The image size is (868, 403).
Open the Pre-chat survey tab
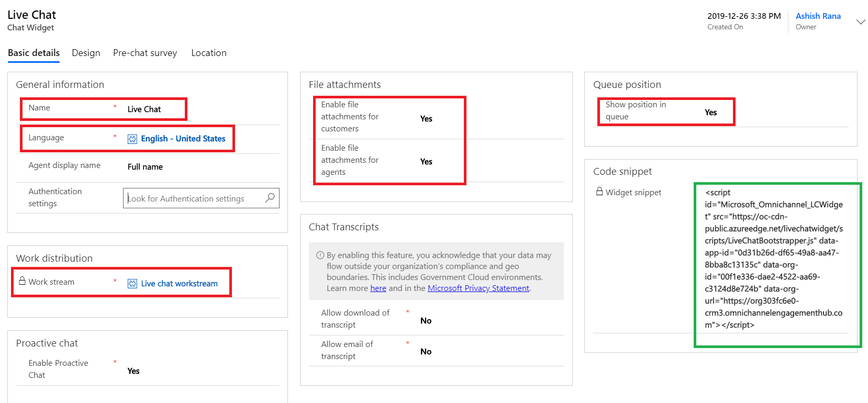[x=145, y=53]
